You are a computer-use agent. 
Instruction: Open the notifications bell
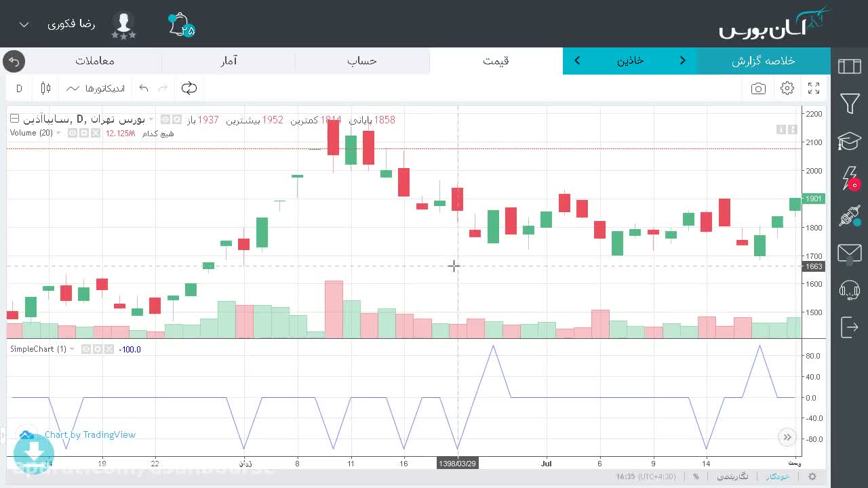(x=180, y=24)
